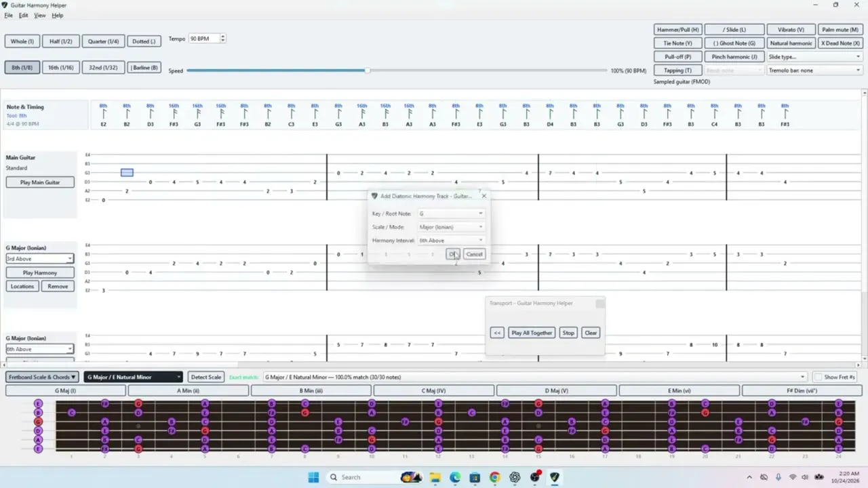Open ChatGPT app icon in taskbar
868x488 pixels.
(x=515, y=477)
